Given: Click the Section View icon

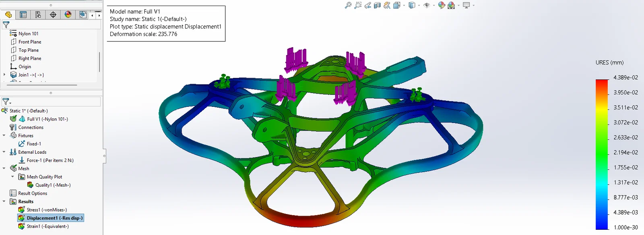Looking at the screenshot, I should (377, 5).
